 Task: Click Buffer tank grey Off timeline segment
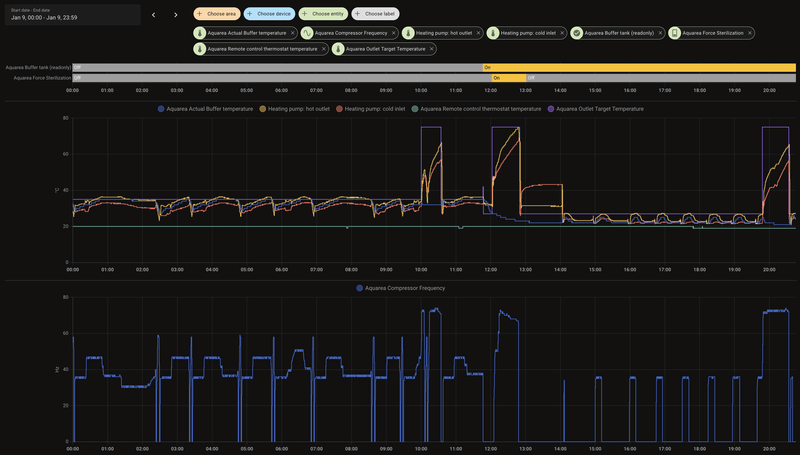(278, 67)
